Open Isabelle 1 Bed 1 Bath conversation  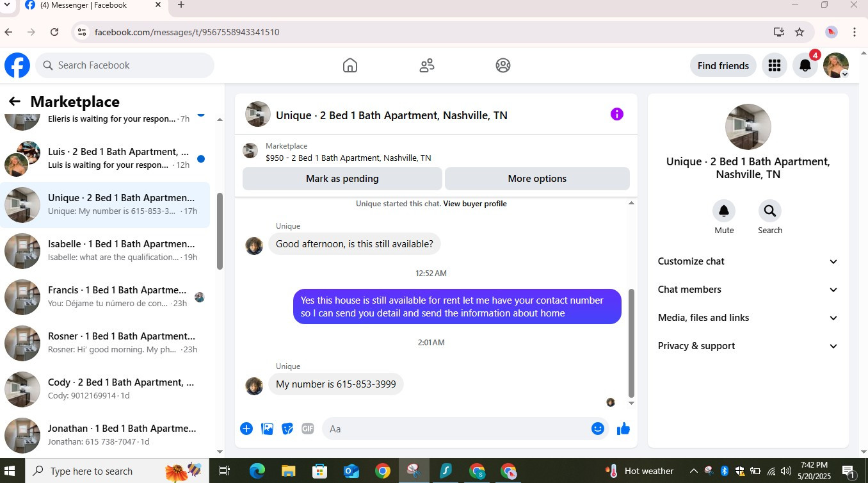(x=105, y=250)
